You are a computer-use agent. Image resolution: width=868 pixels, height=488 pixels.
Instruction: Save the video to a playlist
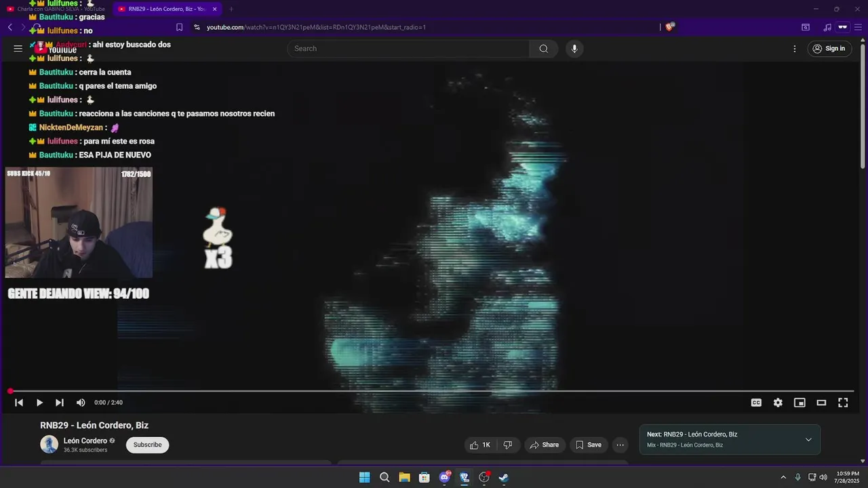(589, 445)
